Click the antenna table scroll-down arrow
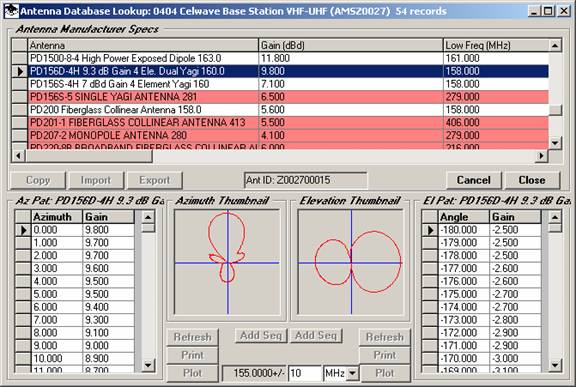Image resolution: width=576 pixels, height=387 pixels. click(x=555, y=142)
